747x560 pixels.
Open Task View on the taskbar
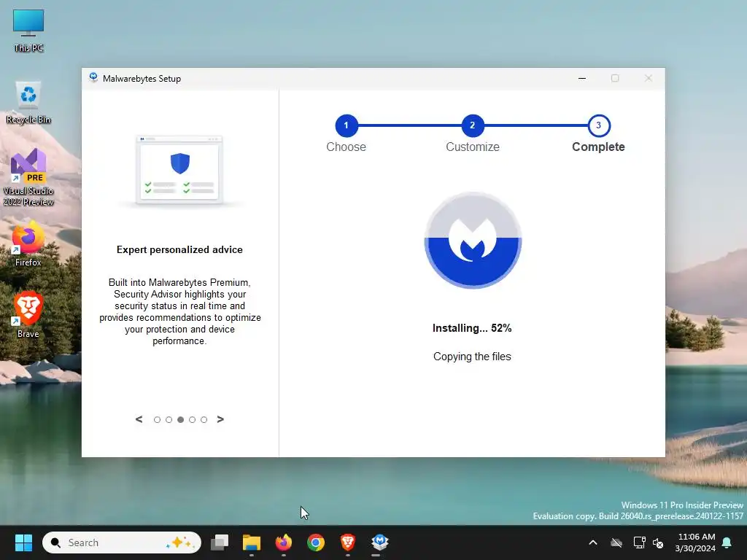click(x=220, y=542)
